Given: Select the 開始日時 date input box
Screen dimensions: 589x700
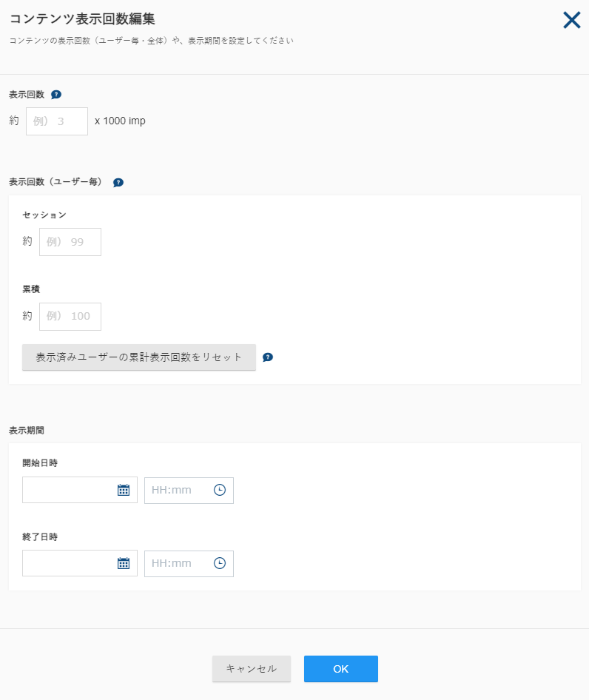Looking at the screenshot, I should point(80,490).
